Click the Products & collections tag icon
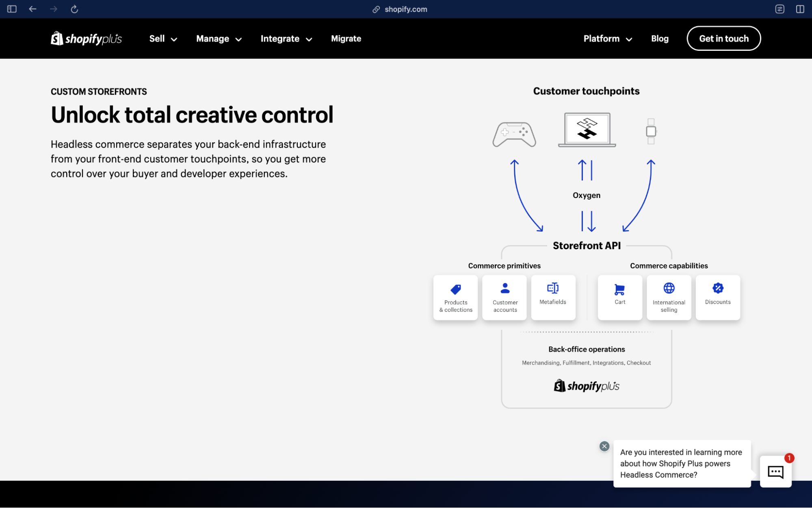Screen dimensions: 812x508 (x=456, y=289)
